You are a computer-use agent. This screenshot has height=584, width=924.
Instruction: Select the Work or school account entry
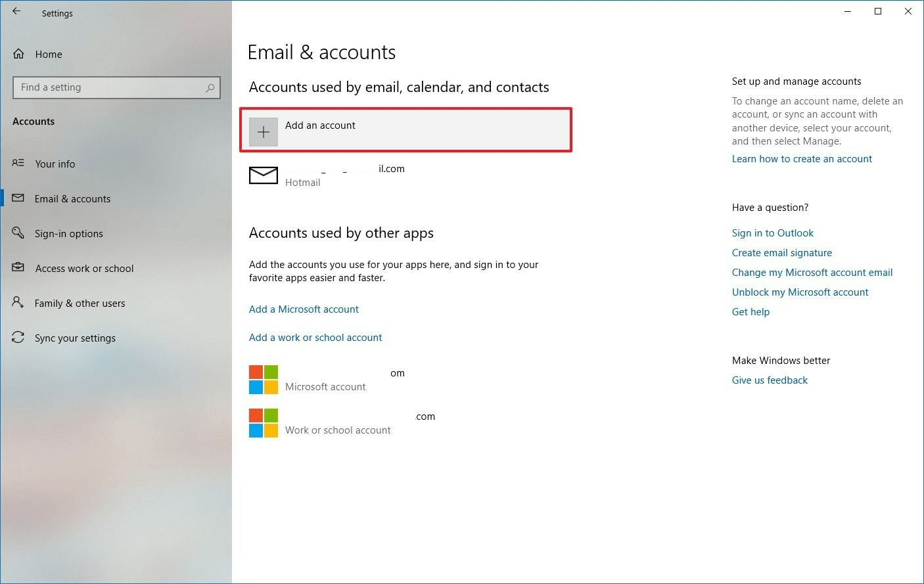click(x=405, y=423)
